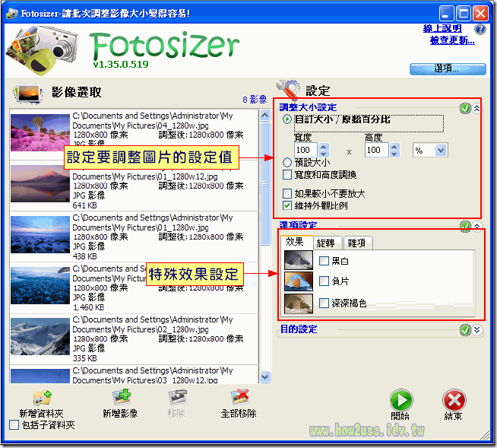Screen dimensions: 497x448
Task: Enable do not enlarge if smaller (如果較小不要放大)
Action: (x=287, y=193)
